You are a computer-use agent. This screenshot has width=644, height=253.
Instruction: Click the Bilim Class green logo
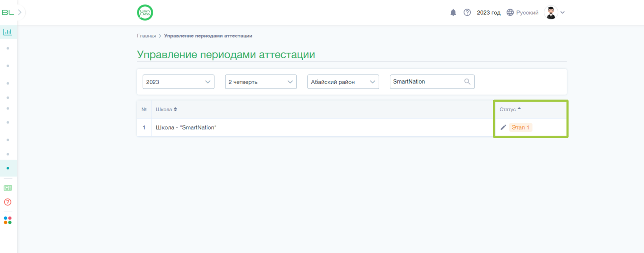(x=145, y=13)
